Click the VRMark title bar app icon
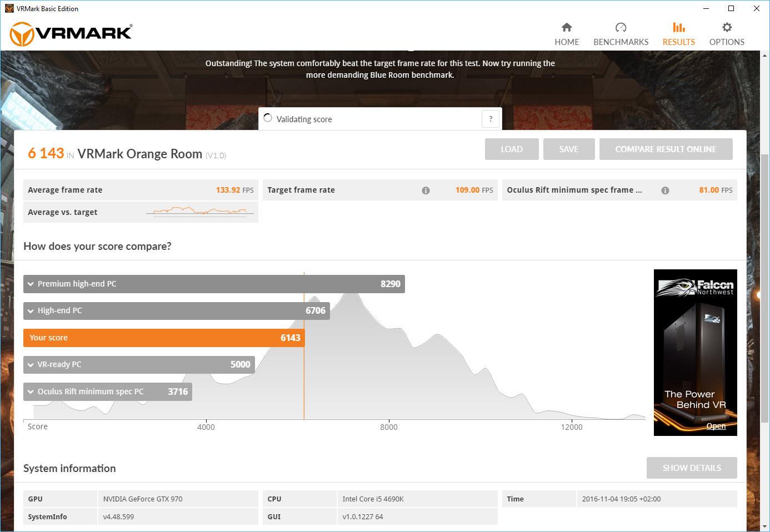 [9, 8]
